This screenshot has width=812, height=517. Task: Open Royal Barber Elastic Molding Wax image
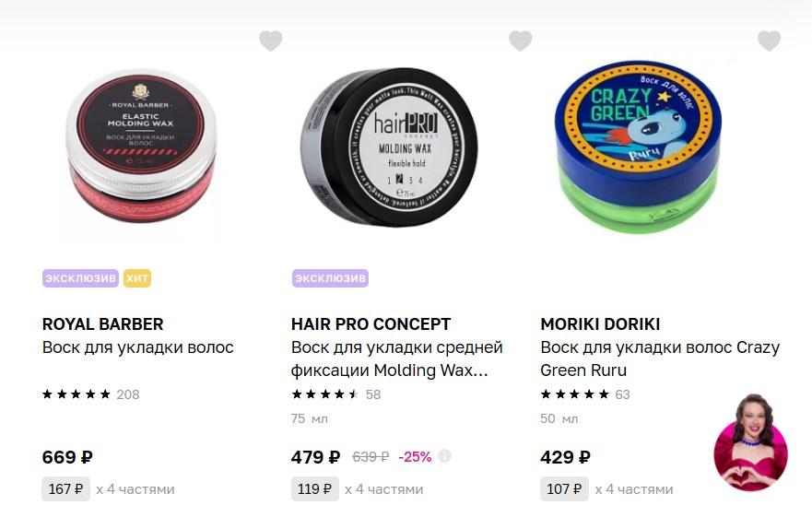141,147
